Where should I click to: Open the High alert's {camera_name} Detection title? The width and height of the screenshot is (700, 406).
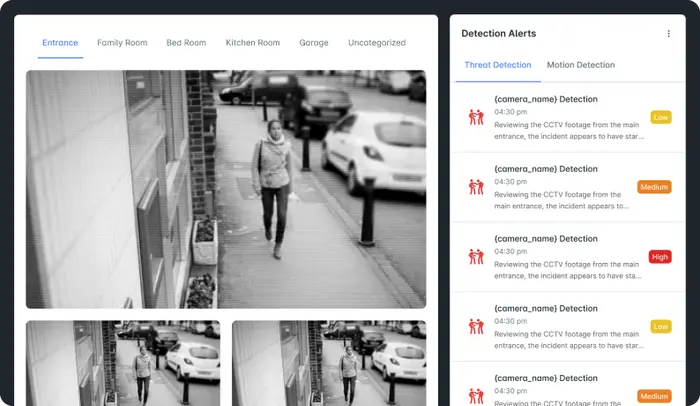point(546,239)
